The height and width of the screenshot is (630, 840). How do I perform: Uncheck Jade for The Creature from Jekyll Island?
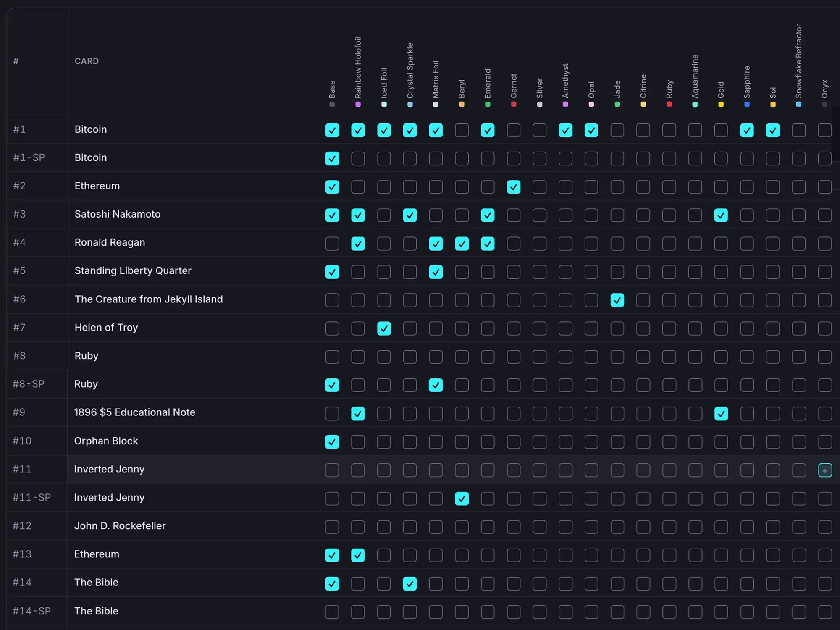click(x=617, y=300)
